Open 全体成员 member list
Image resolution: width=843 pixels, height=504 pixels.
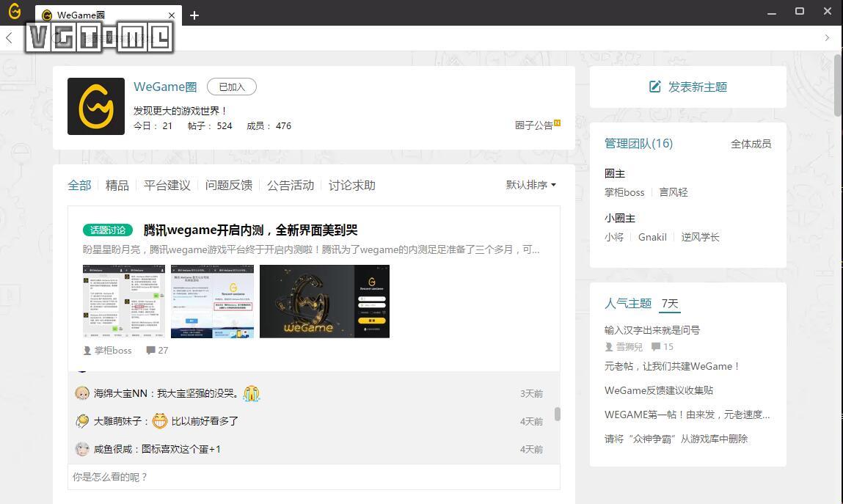coord(751,144)
